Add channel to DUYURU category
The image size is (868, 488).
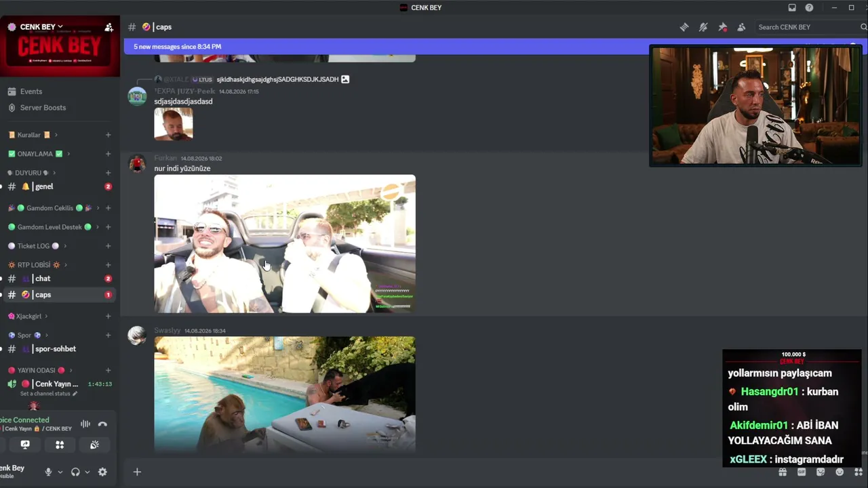[108, 173]
